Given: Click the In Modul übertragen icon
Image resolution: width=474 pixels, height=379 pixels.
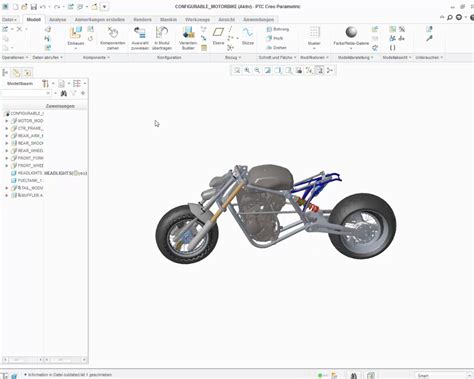Looking at the screenshot, I should 162,33.
